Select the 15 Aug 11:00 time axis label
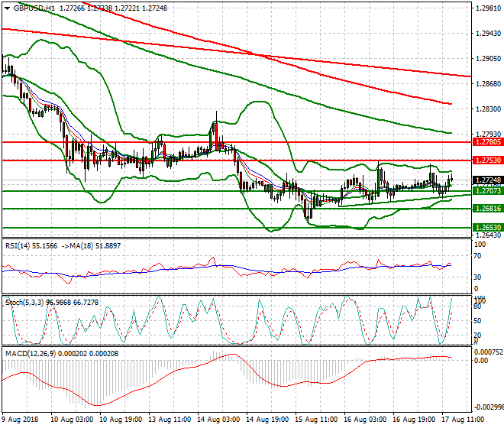This screenshot has width=504, height=428. [x=316, y=420]
